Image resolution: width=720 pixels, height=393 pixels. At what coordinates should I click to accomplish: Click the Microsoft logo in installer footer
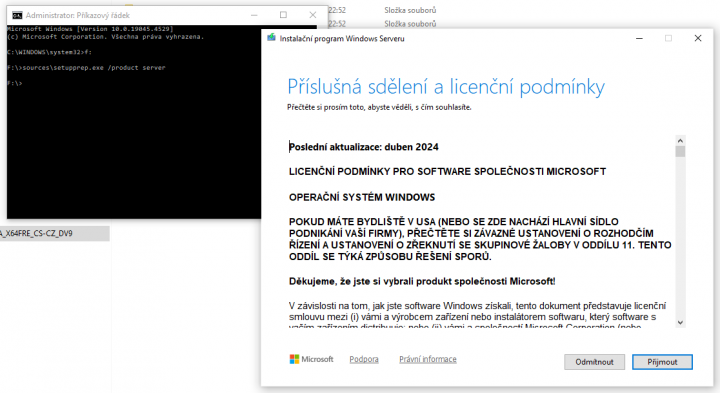(311, 359)
